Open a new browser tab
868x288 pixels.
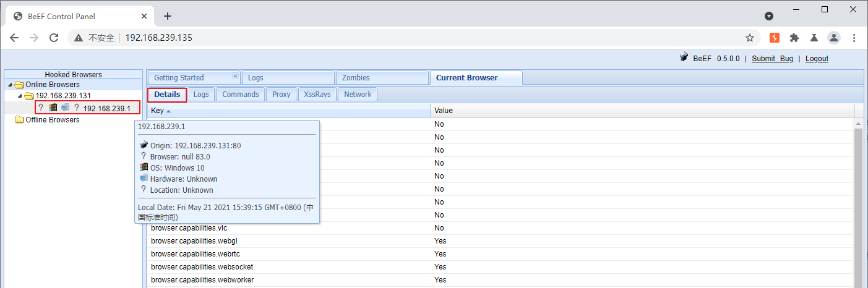167,16
